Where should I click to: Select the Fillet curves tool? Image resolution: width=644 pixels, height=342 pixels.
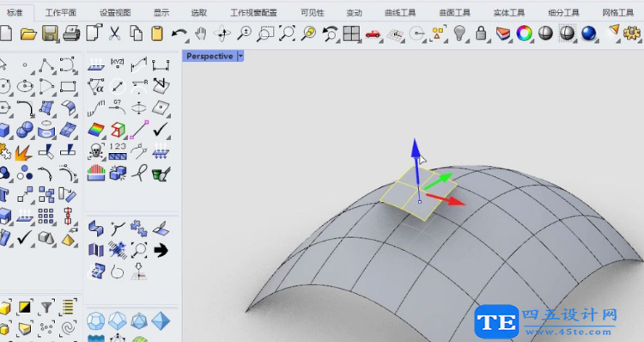click(25, 108)
